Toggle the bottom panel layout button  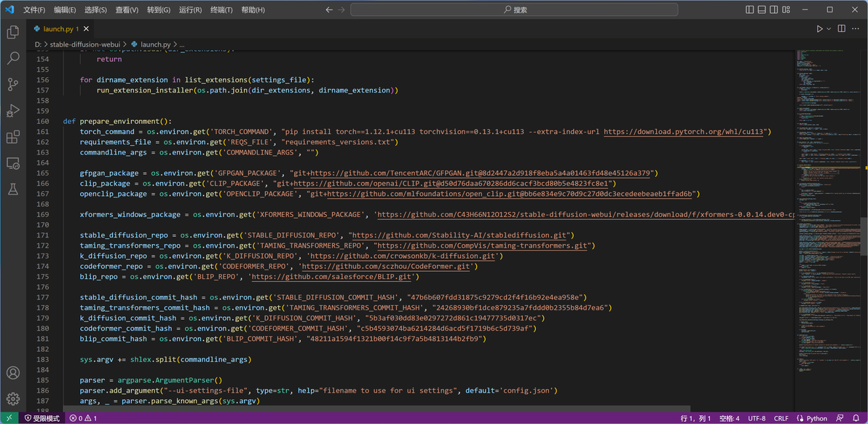762,9
